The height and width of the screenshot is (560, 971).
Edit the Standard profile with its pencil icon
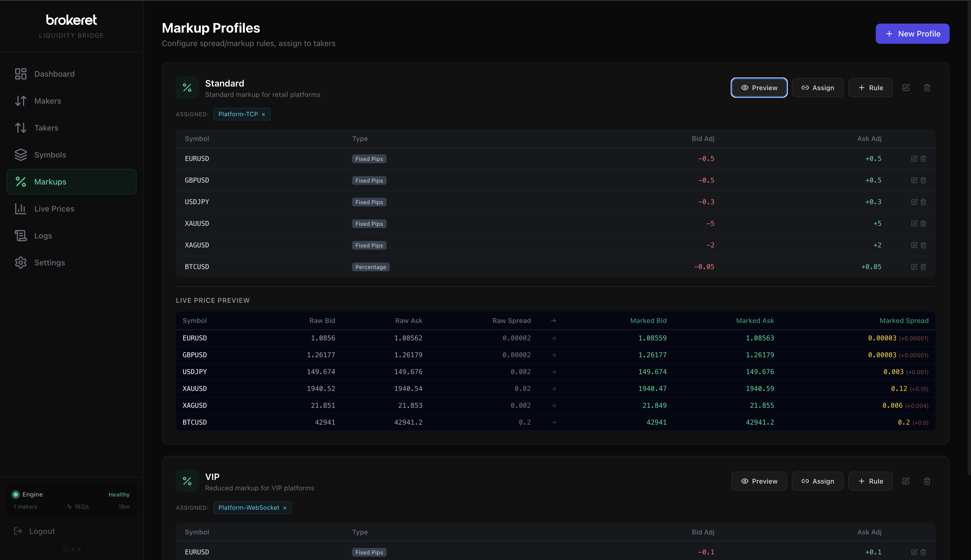906,88
